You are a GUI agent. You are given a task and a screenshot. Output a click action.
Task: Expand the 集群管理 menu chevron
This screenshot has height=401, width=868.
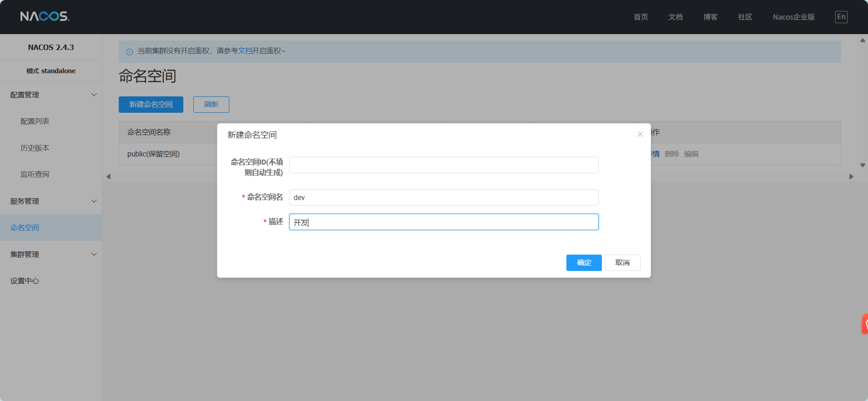point(94,255)
